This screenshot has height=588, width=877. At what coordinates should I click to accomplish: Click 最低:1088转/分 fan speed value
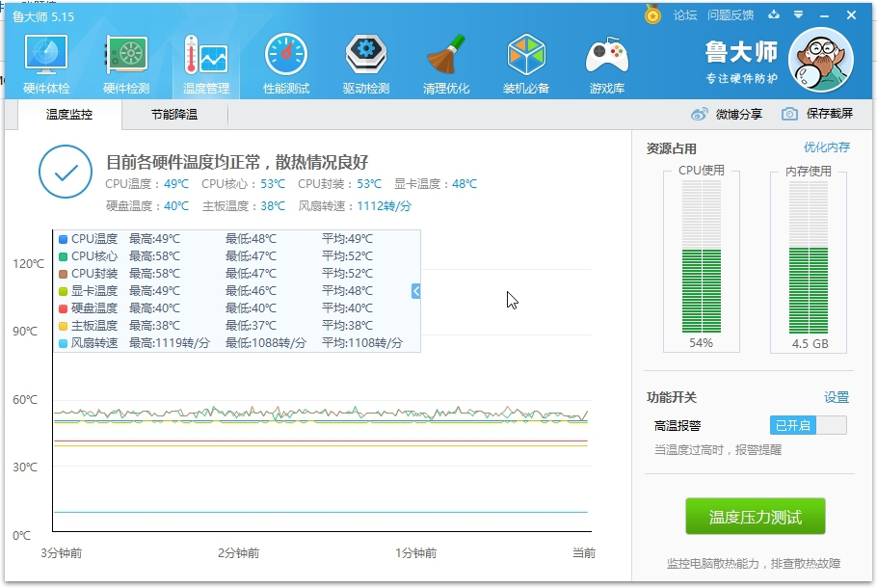click(x=266, y=343)
